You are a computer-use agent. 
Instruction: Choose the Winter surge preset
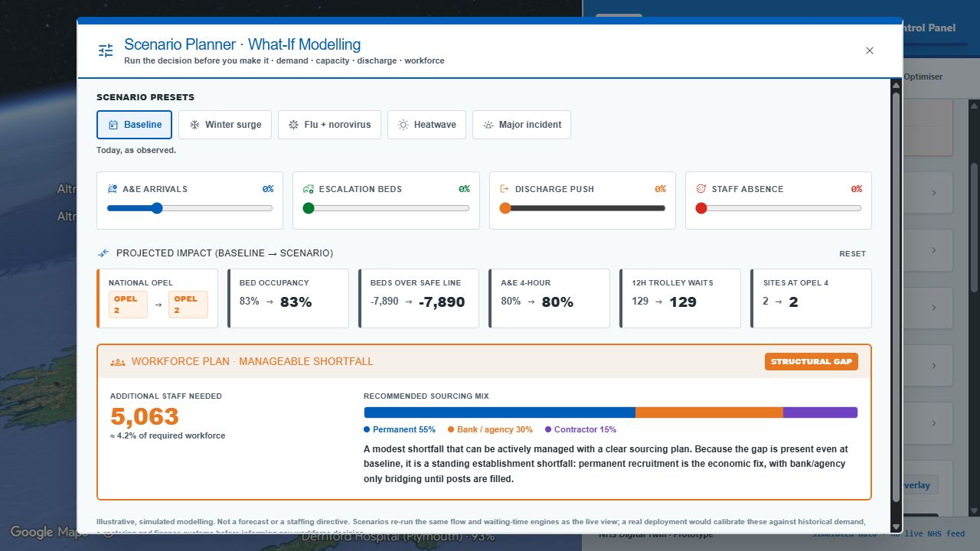[x=225, y=125]
